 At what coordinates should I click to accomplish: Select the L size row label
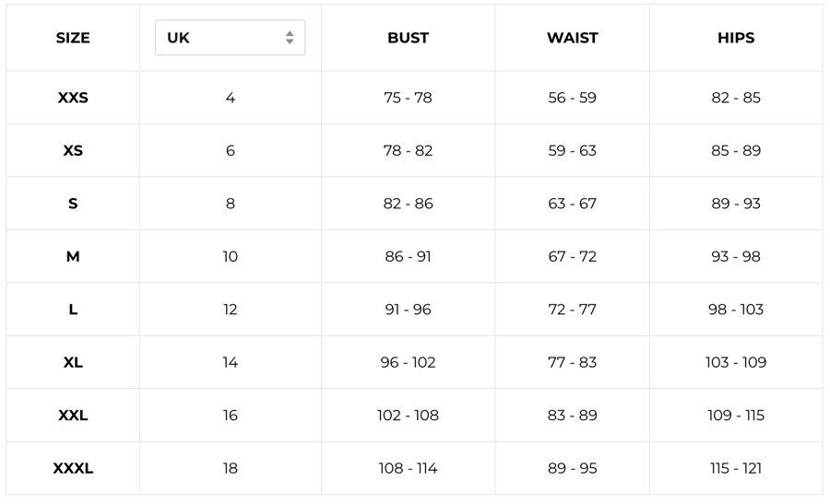(x=73, y=310)
